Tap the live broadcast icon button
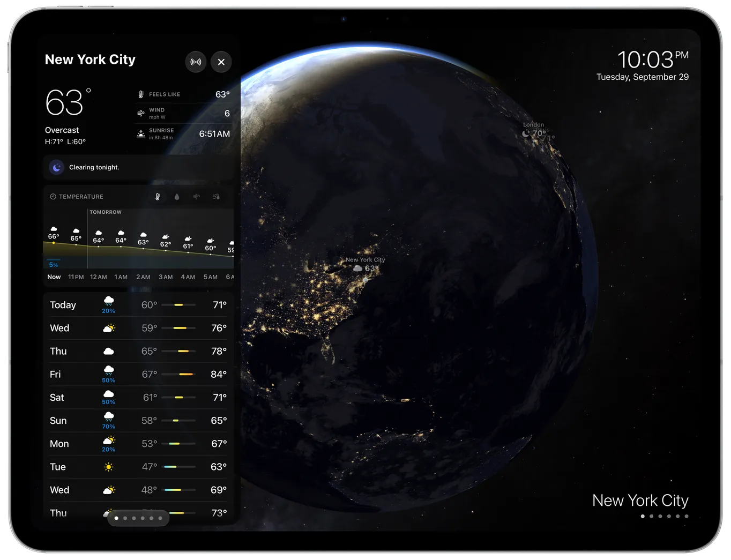 (196, 62)
